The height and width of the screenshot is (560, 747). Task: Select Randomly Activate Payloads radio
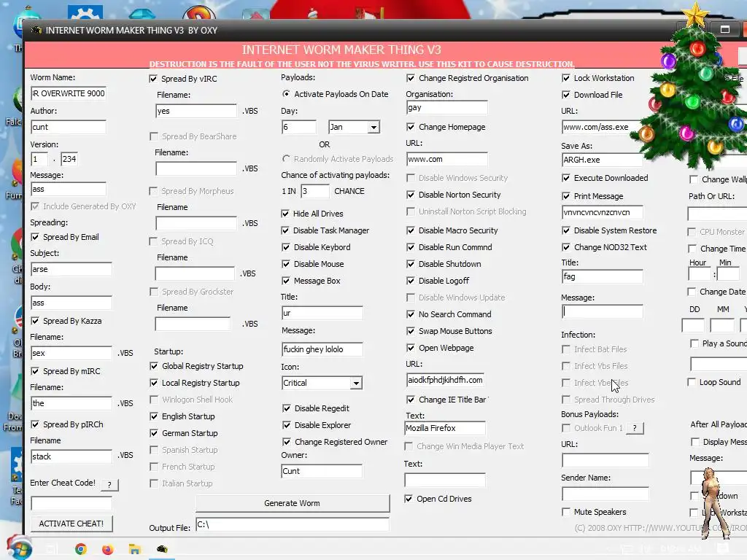[286, 158]
